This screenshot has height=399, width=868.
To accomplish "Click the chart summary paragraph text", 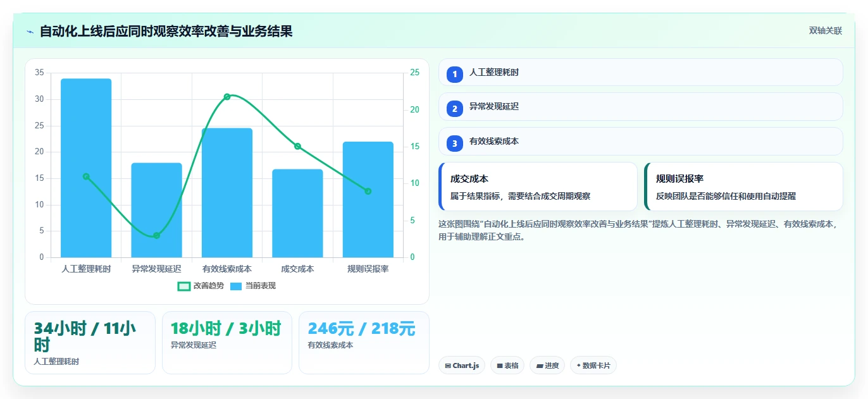I will tap(638, 230).
